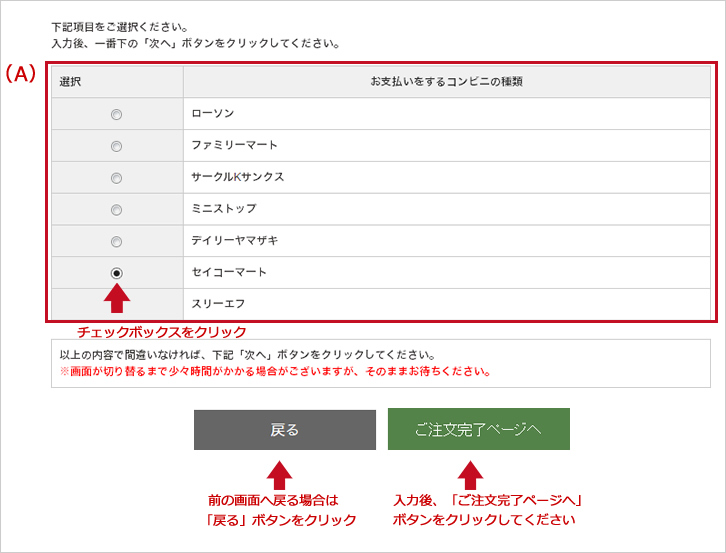Screen dimensions: 726x553
Task: Click the red ※画面が切り替るまで notice text
Action: (275, 371)
